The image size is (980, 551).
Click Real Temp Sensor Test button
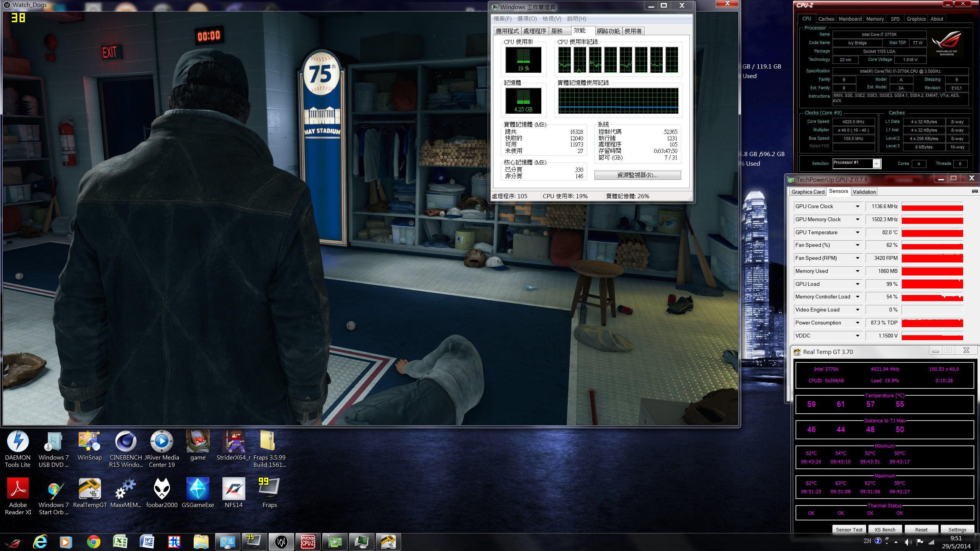tap(849, 530)
